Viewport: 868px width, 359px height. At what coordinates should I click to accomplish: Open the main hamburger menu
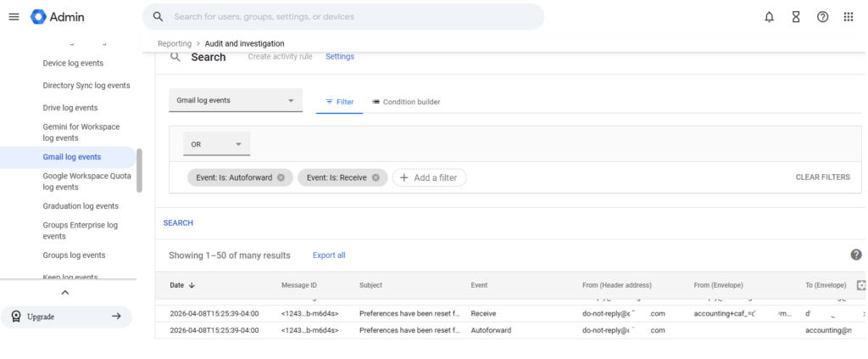tap(14, 17)
